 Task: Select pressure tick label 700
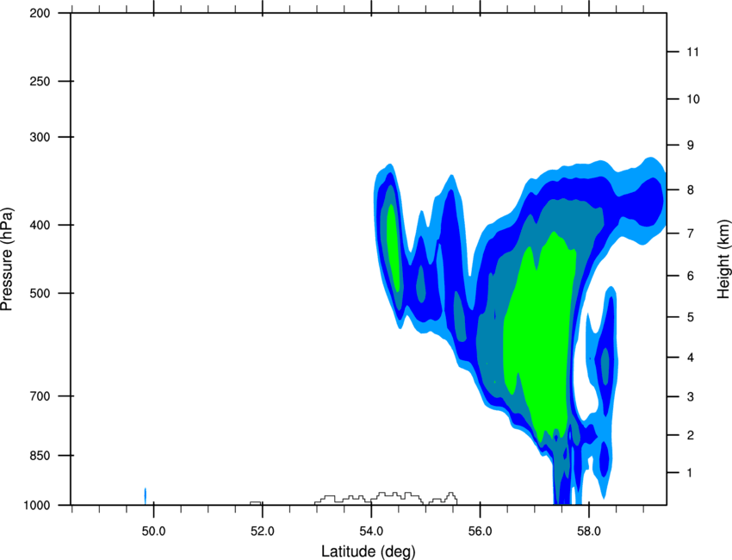pyautogui.click(x=40, y=396)
